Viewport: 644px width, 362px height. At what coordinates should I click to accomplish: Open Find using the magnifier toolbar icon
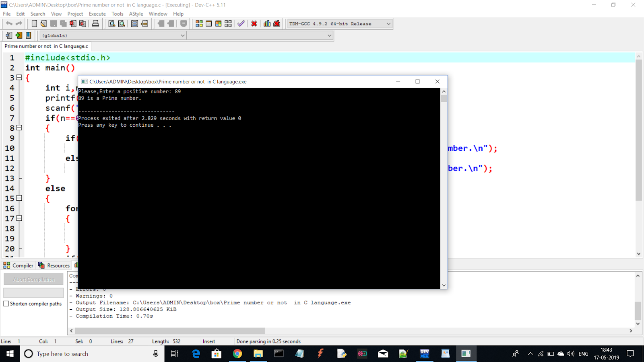coord(111,23)
